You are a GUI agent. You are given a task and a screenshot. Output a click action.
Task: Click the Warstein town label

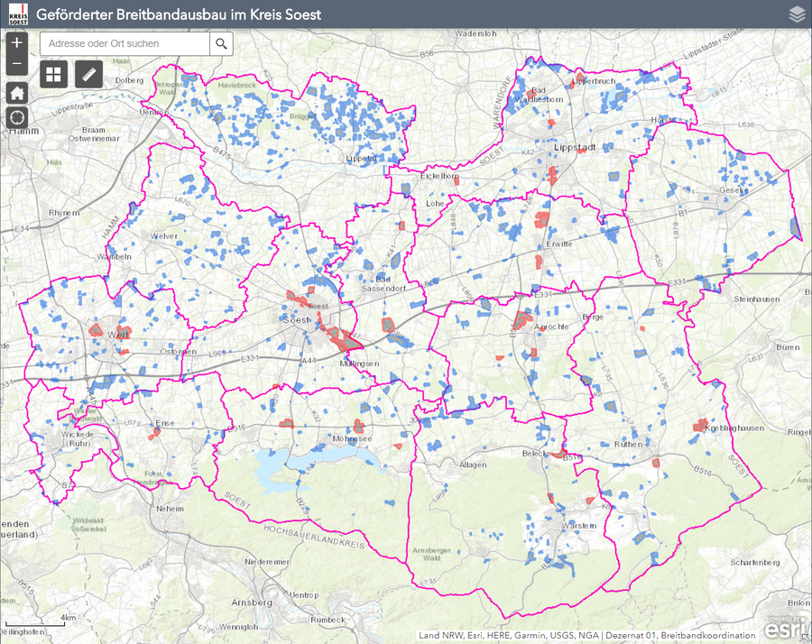click(x=577, y=525)
